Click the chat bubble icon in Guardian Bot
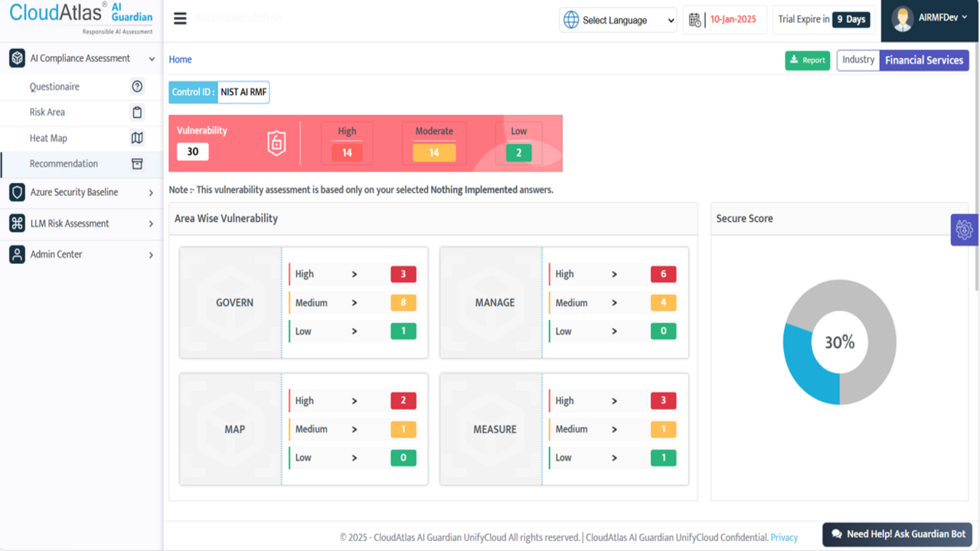980x551 pixels. coord(837,534)
